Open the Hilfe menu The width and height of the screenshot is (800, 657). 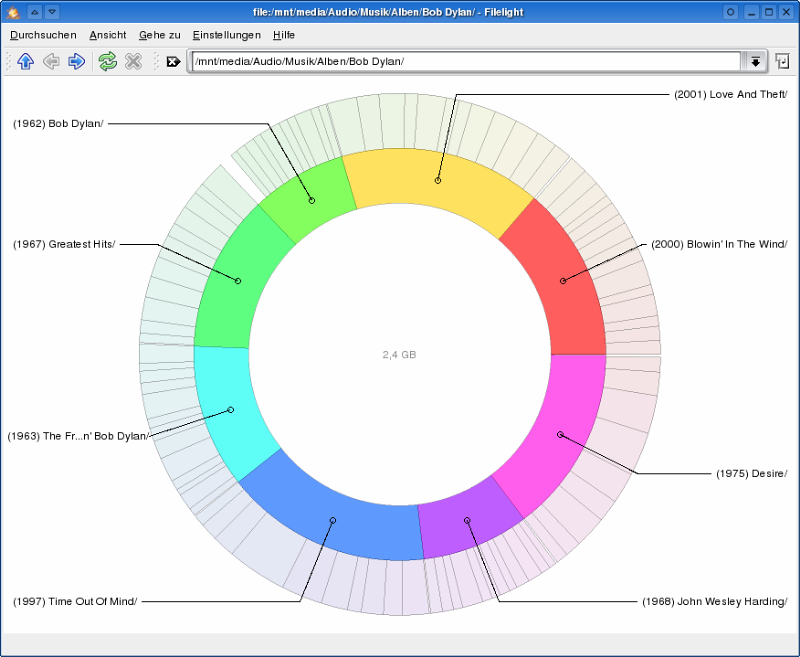284,35
